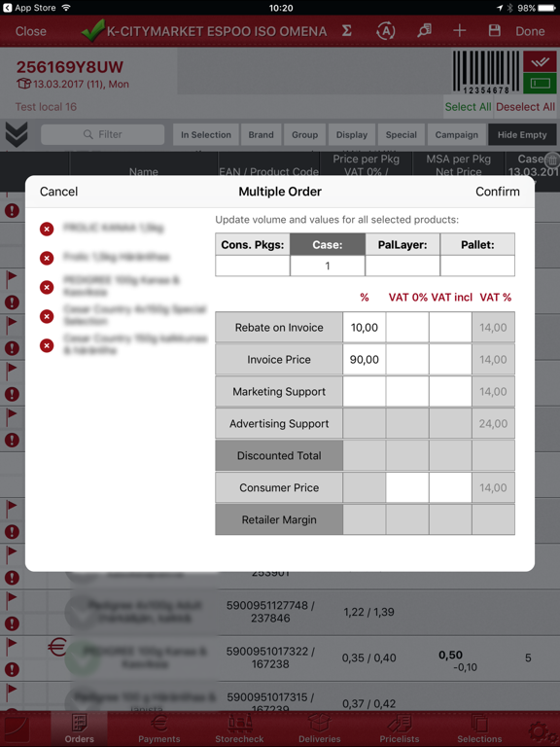Tap Cancel in Multiple Order dialog
This screenshot has width=560, height=747.
pyautogui.click(x=58, y=192)
